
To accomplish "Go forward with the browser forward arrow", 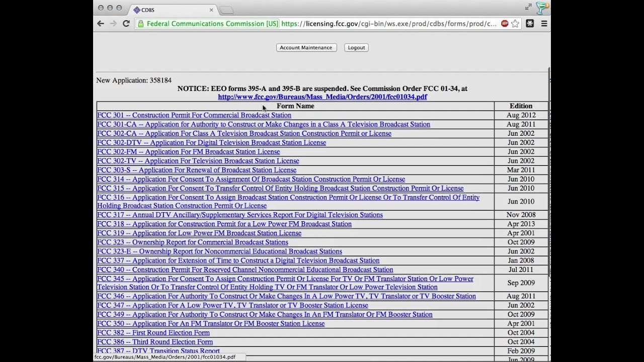I will pyautogui.click(x=113, y=24).
